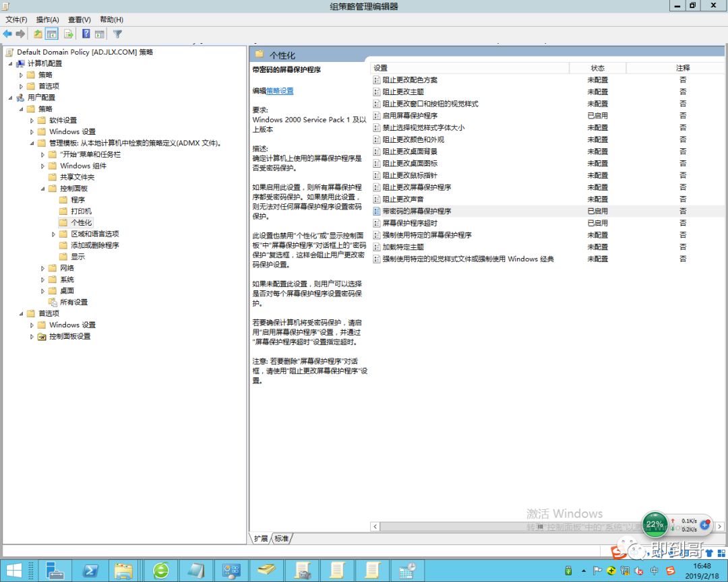The height and width of the screenshot is (582, 728).
Task: Select the 阻止更改主题 setting
Action: (403, 92)
